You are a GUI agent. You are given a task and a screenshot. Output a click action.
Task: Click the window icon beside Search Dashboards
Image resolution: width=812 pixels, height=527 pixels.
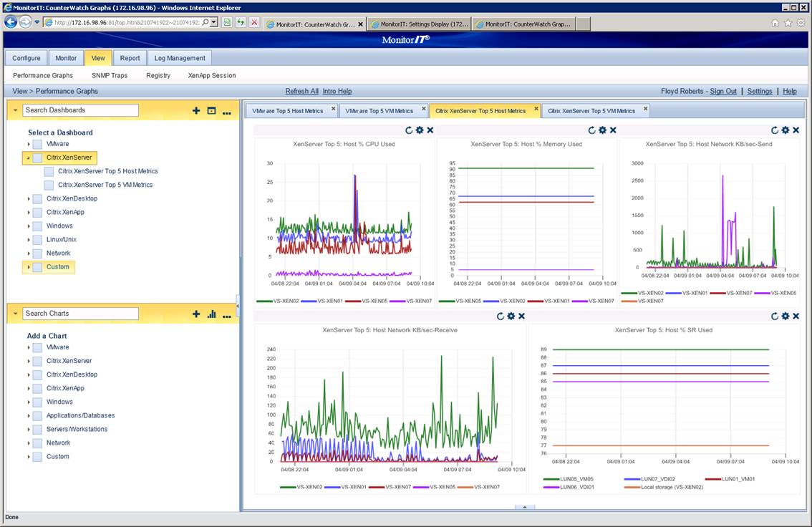tap(211, 111)
